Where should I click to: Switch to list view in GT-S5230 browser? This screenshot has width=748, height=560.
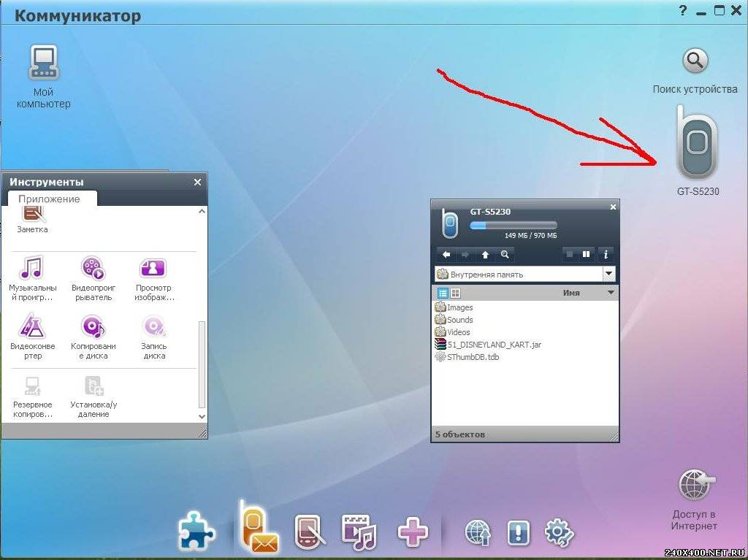pos(443,293)
